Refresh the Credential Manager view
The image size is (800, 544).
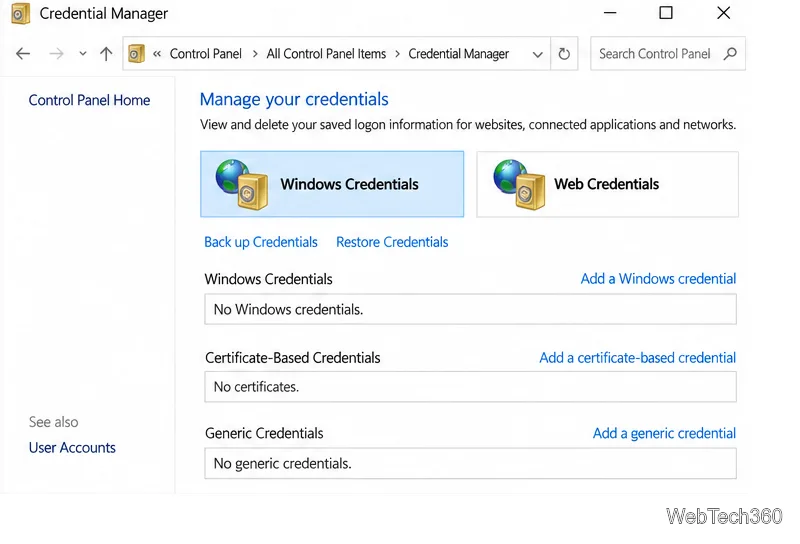tap(564, 54)
